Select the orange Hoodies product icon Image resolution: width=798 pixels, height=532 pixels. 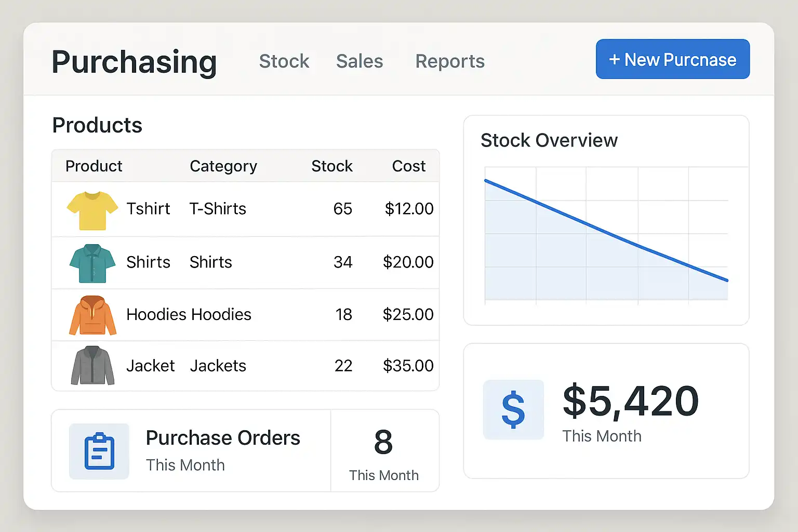click(x=92, y=315)
